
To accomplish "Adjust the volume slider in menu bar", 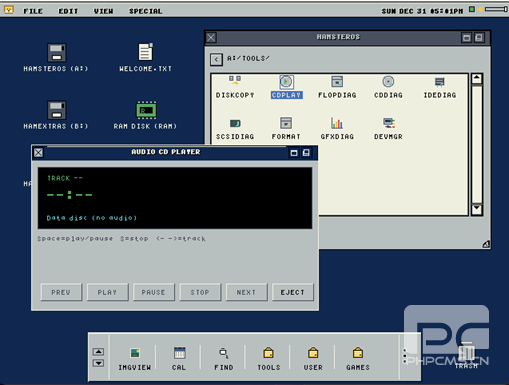I will 496,9.
